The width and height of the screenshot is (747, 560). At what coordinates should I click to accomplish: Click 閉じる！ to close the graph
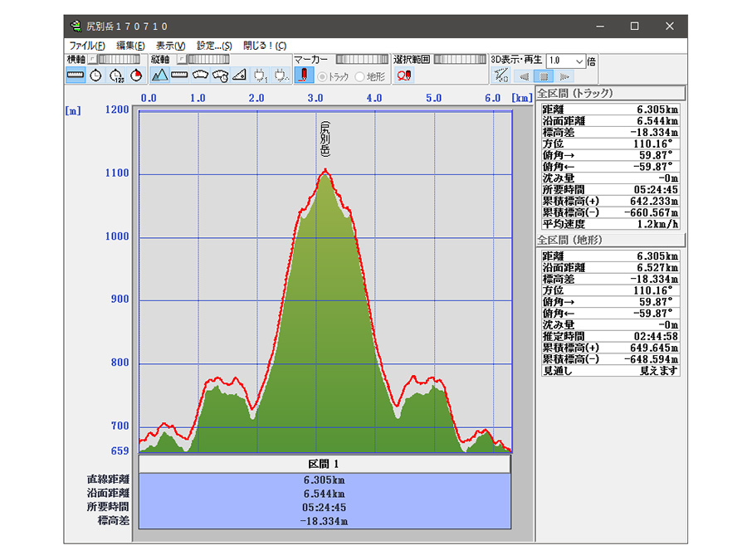tap(265, 46)
